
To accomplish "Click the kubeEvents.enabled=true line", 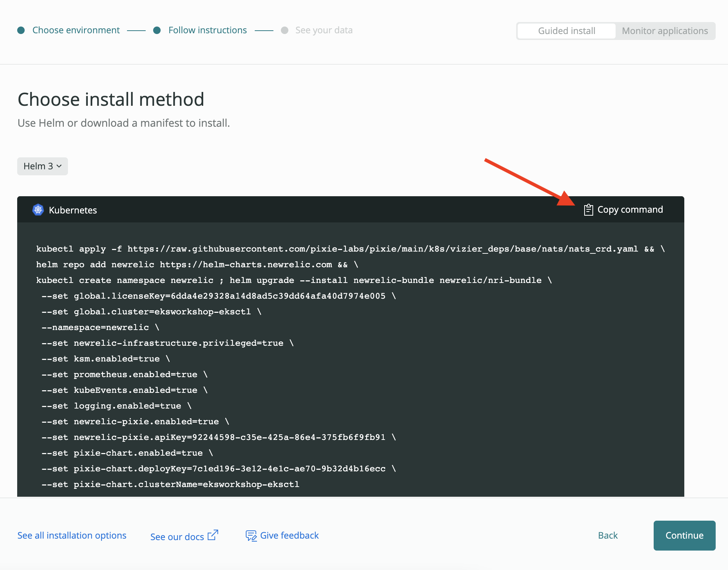I will tap(124, 390).
